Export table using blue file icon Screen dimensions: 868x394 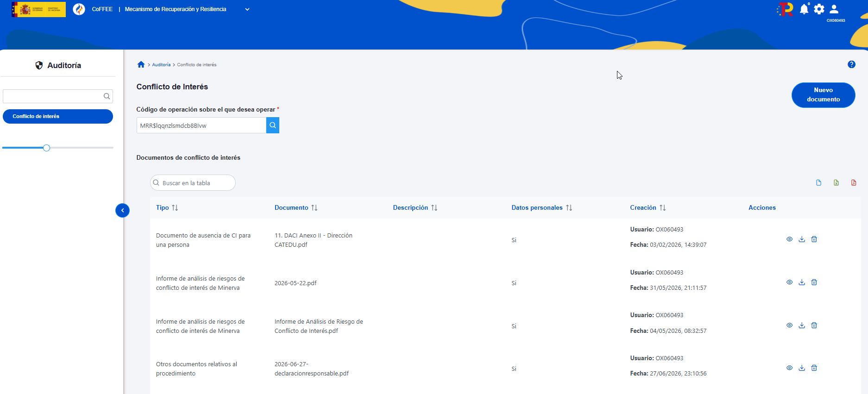click(818, 183)
